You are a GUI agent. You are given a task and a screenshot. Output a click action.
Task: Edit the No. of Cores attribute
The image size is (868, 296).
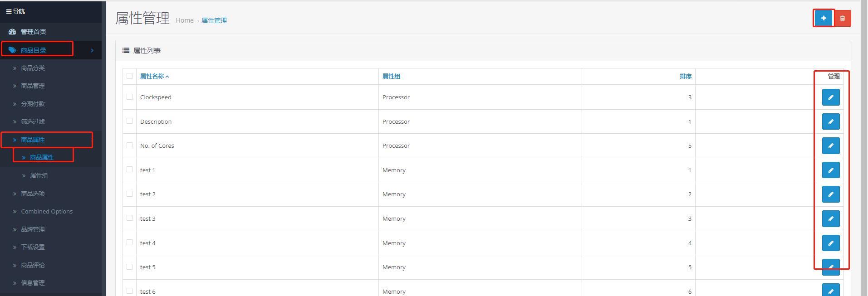click(x=830, y=146)
